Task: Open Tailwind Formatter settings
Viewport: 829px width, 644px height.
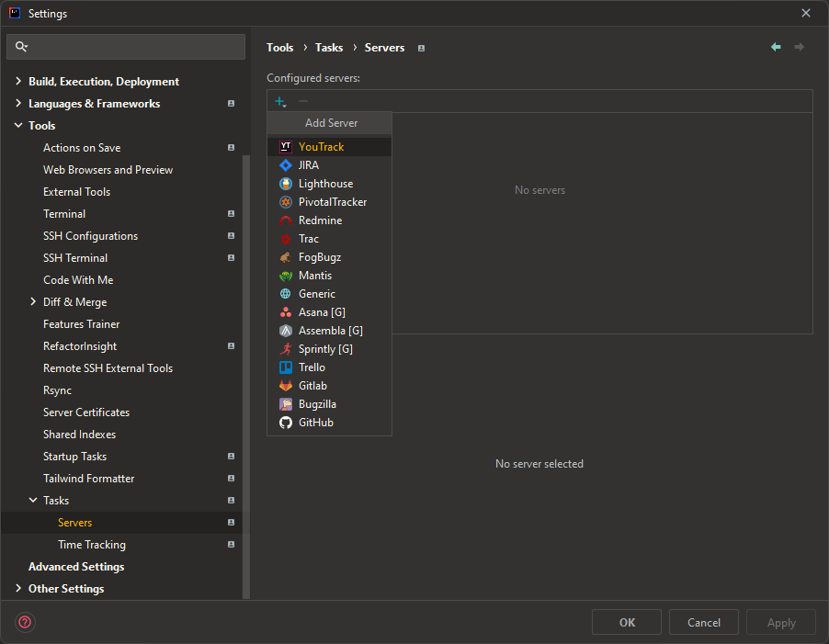Action: coord(89,479)
